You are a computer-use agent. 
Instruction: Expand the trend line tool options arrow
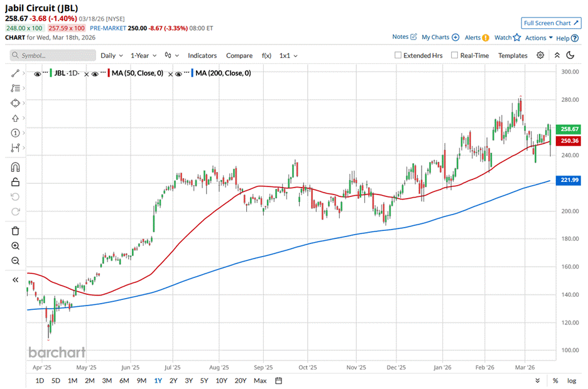coord(24,73)
